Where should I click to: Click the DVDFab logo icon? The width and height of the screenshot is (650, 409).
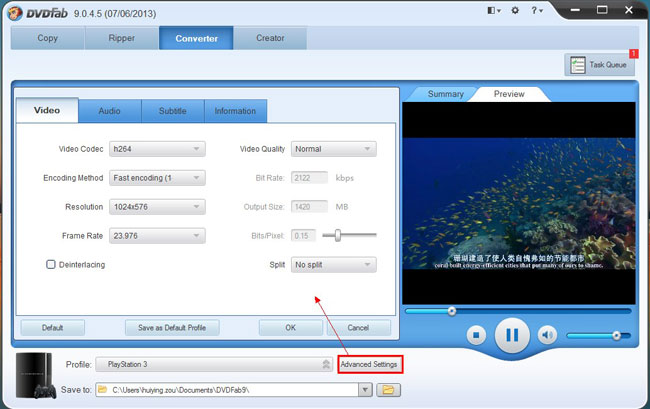point(15,13)
